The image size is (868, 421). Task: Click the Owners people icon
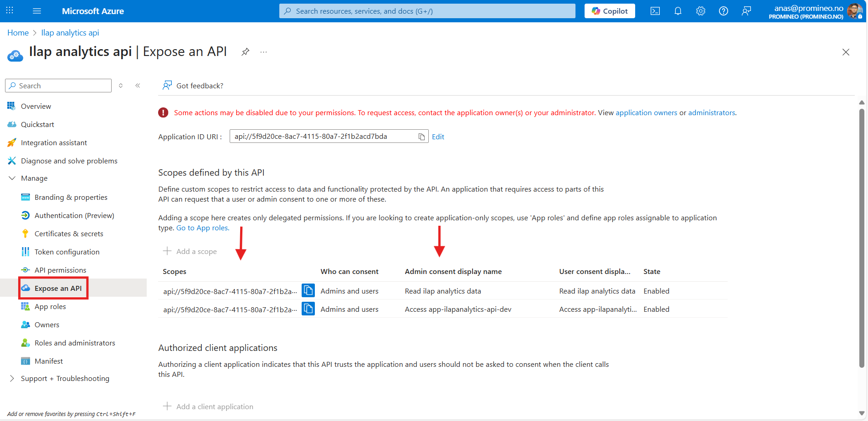[x=26, y=325]
